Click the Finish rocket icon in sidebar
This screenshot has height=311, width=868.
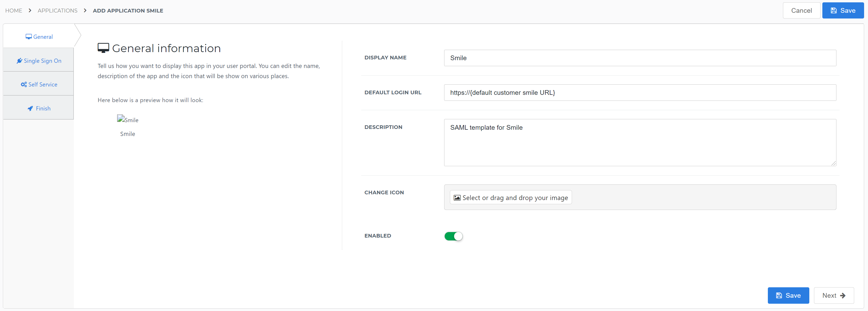coord(31,108)
